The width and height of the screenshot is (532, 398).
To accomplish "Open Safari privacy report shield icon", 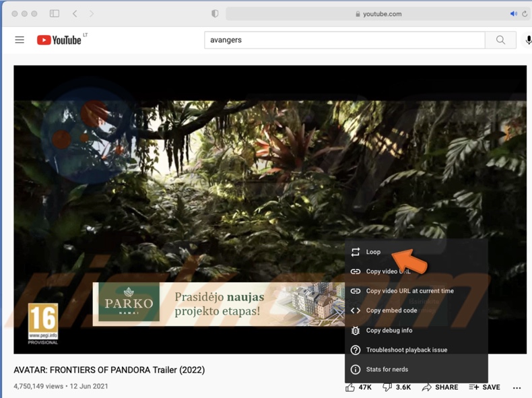I will coord(215,13).
